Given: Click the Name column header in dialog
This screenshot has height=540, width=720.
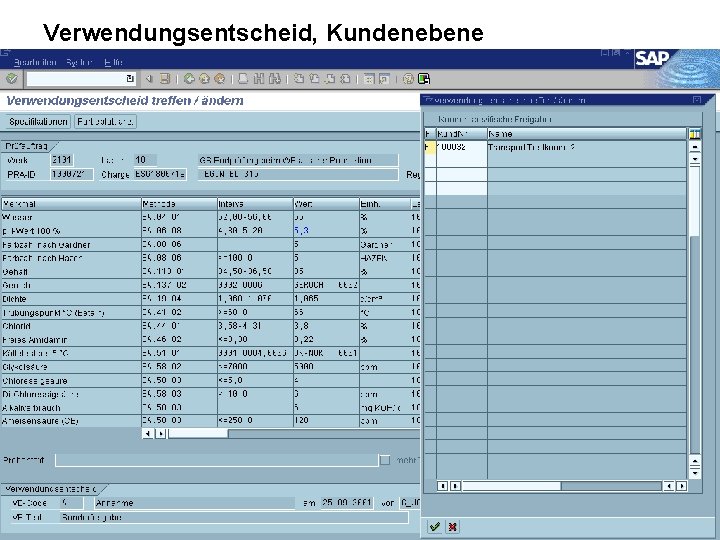Looking at the screenshot, I should pyautogui.click(x=587, y=134).
